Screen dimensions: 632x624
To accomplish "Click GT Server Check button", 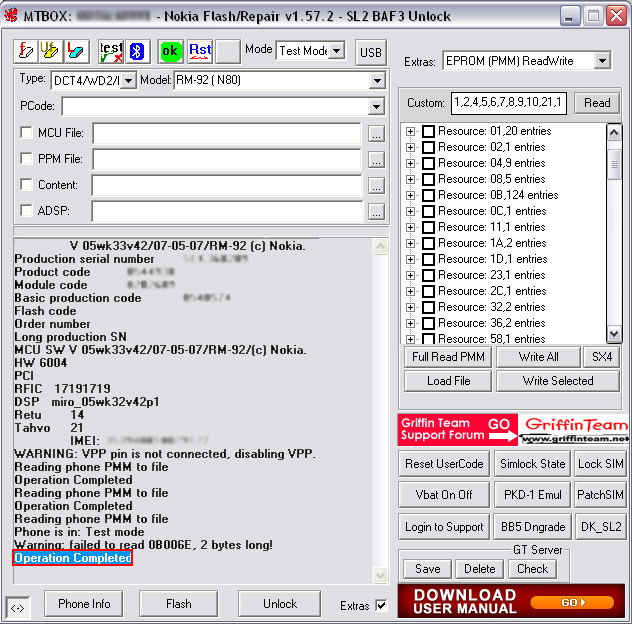I will click(x=532, y=569).
